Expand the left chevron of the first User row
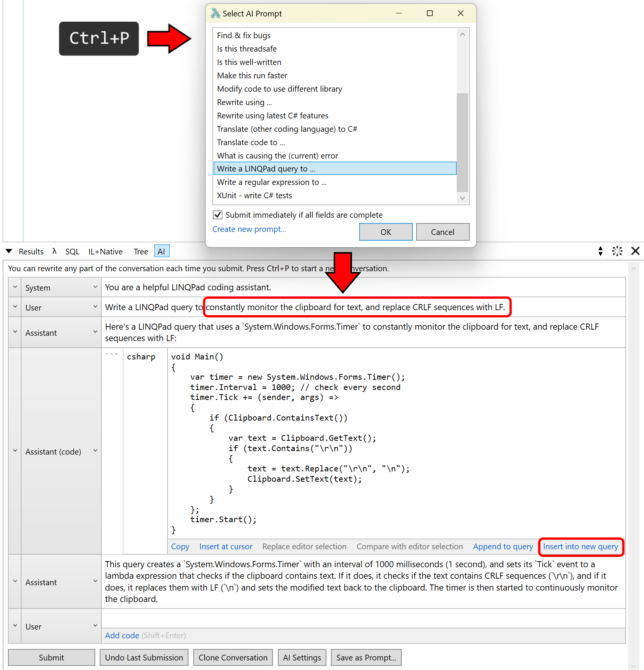 pyautogui.click(x=15, y=307)
